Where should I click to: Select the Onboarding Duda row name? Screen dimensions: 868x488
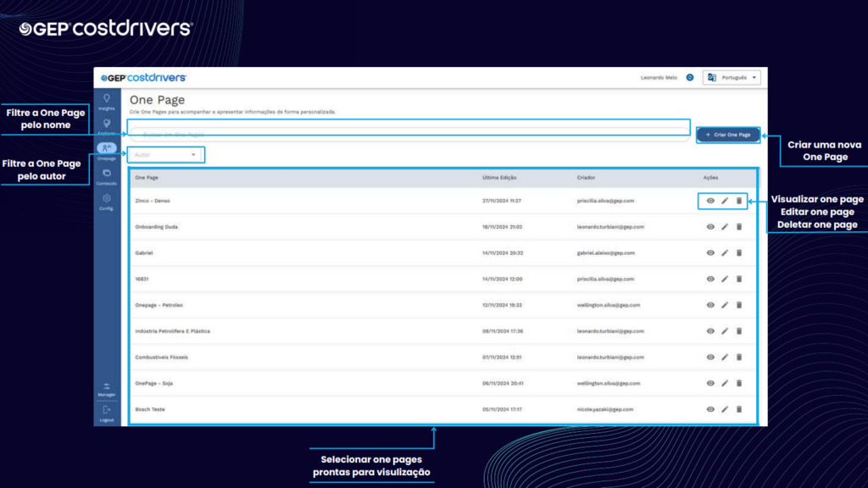coord(157,227)
